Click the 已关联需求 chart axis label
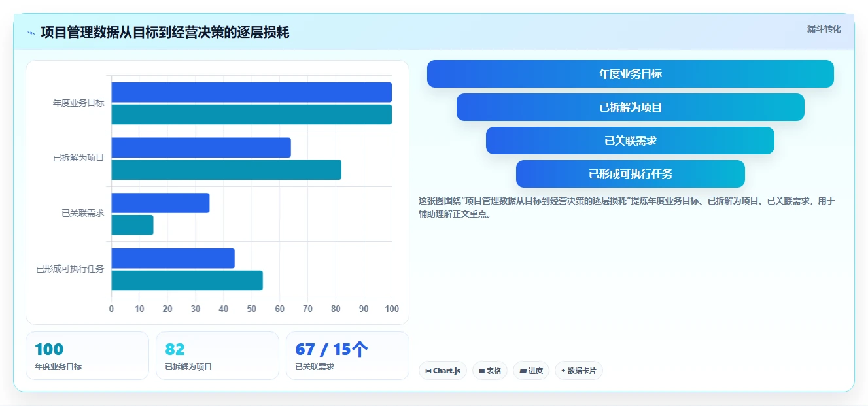The image size is (868, 406). click(82, 213)
